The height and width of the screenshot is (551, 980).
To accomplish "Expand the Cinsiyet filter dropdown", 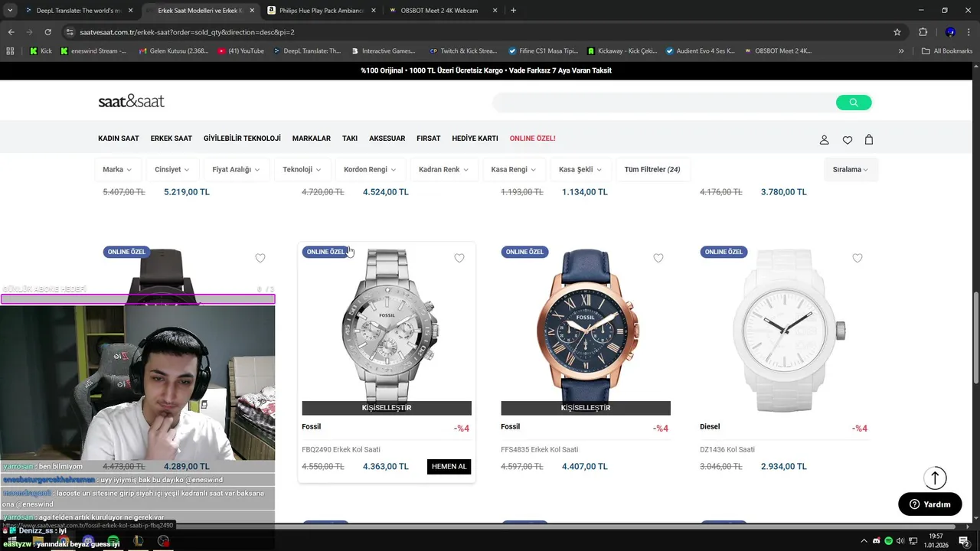I will click(171, 169).
